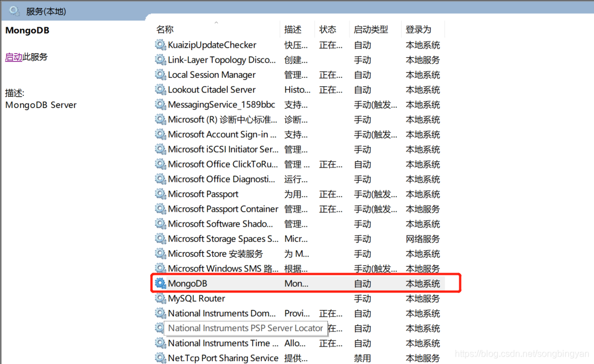
Task: Click the Microsoft Software Shadow gear icon
Action: (161, 224)
